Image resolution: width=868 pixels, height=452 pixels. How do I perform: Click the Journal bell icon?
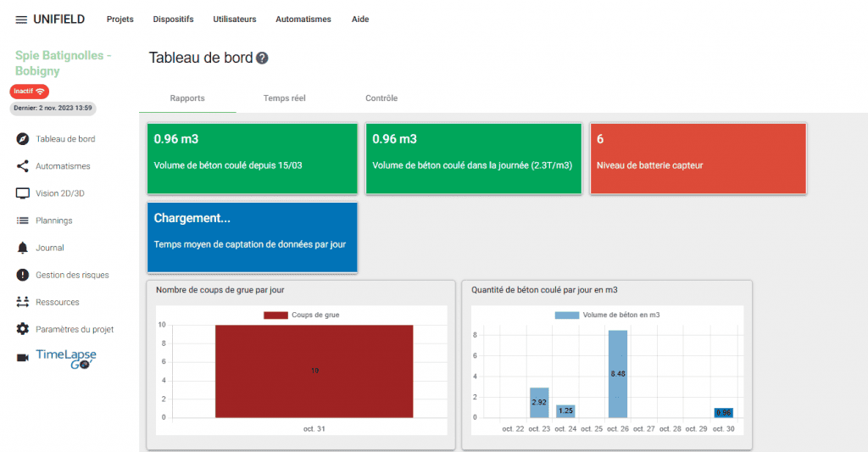[23, 248]
